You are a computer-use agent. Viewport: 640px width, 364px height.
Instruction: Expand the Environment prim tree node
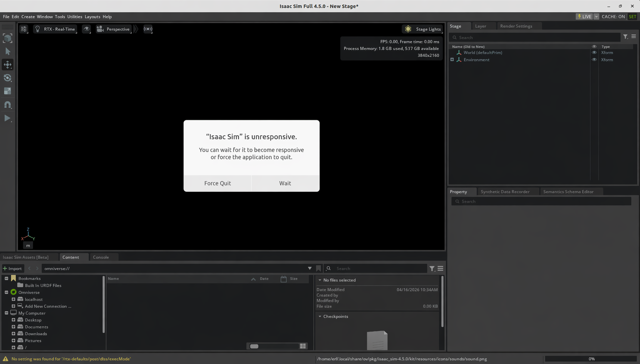(452, 60)
